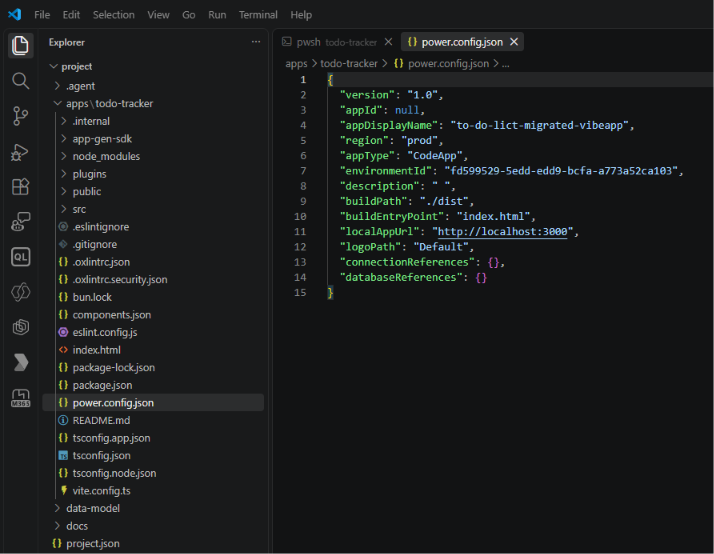Open index.html in the explorer
This screenshot has width=714, height=554.
97,350
